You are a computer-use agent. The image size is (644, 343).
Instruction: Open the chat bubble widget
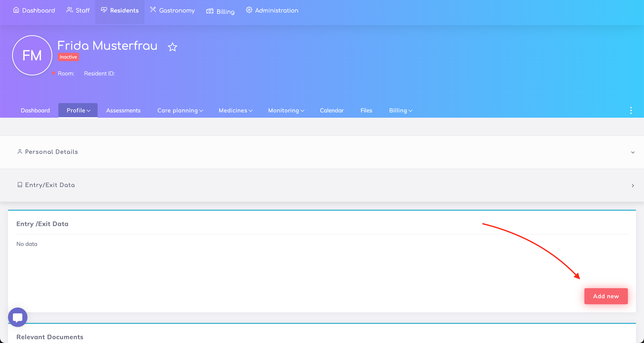[18, 317]
